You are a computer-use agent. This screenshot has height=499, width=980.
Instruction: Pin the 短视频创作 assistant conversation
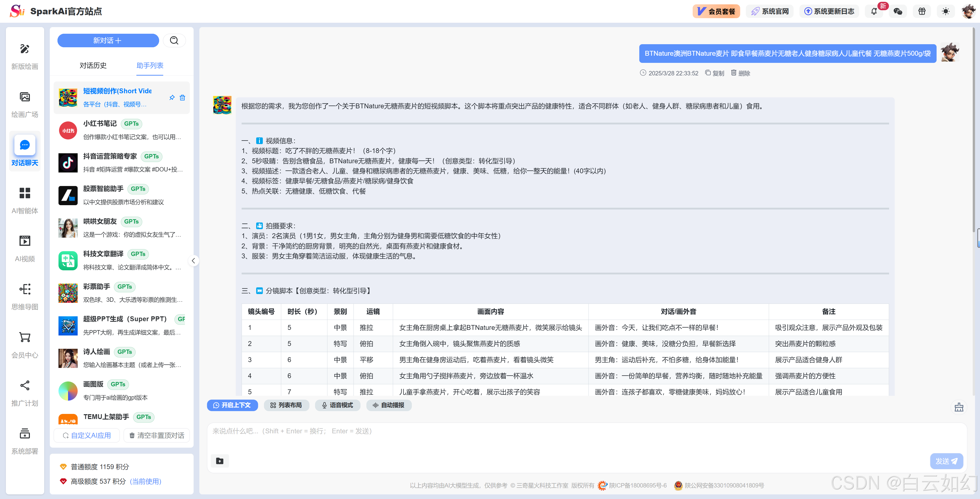coord(172,98)
